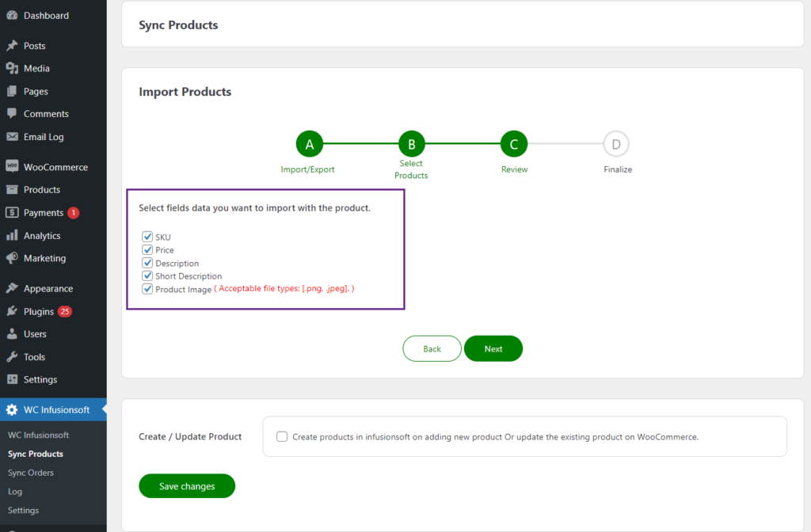The height and width of the screenshot is (532, 811).
Task: Click the Dashboard gauge icon
Action: [x=12, y=16]
